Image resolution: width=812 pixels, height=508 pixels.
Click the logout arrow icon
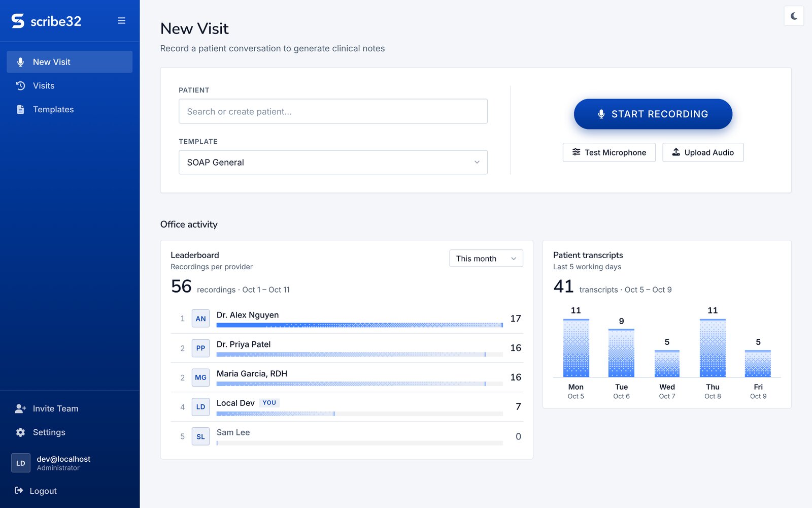click(x=19, y=491)
